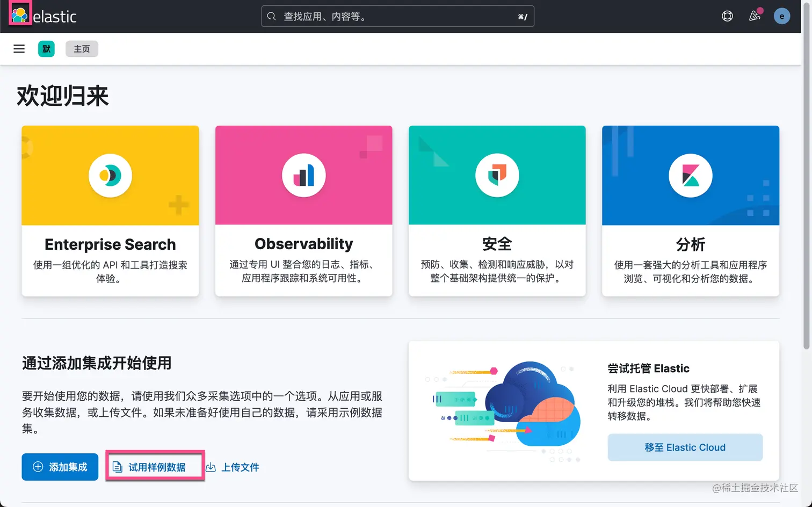The height and width of the screenshot is (507, 812).
Task: Open the 分析 card title
Action: click(x=690, y=244)
